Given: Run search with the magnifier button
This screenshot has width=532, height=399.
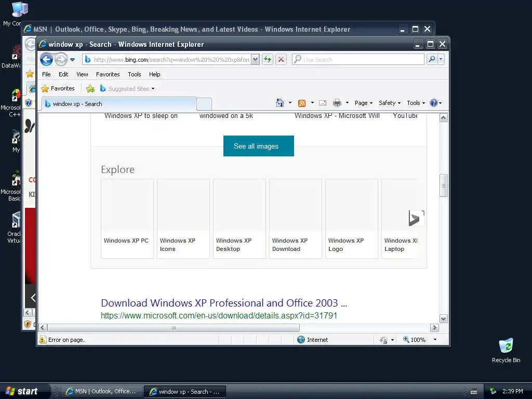Looking at the screenshot, I should 432,59.
